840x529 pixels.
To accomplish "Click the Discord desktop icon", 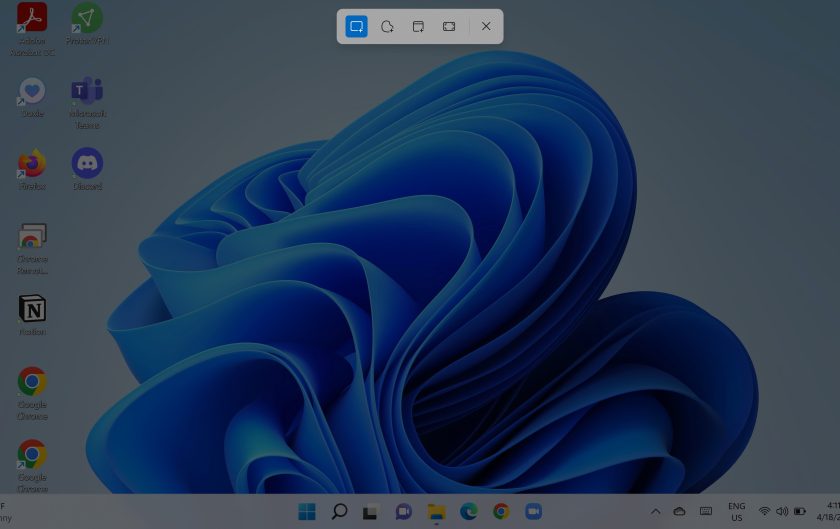I will [87, 164].
